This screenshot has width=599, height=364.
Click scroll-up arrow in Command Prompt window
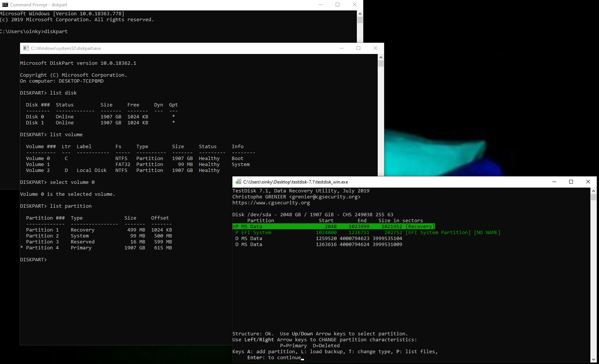tap(360, 14)
